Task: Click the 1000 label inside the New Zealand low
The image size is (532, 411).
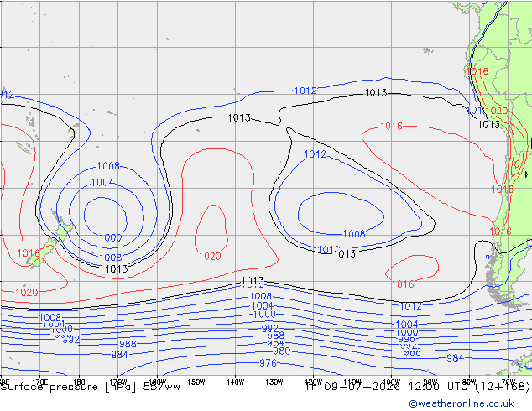Action: (110, 237)
